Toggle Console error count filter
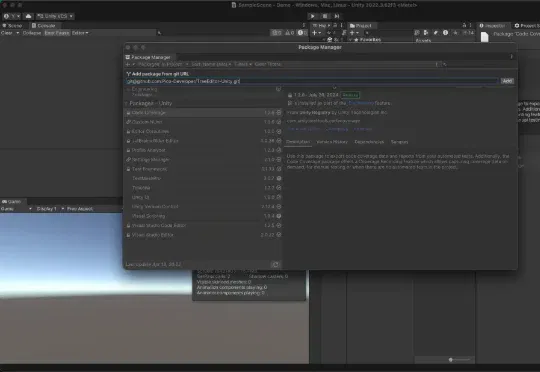The image size is (540, 372). coord(302,33)
